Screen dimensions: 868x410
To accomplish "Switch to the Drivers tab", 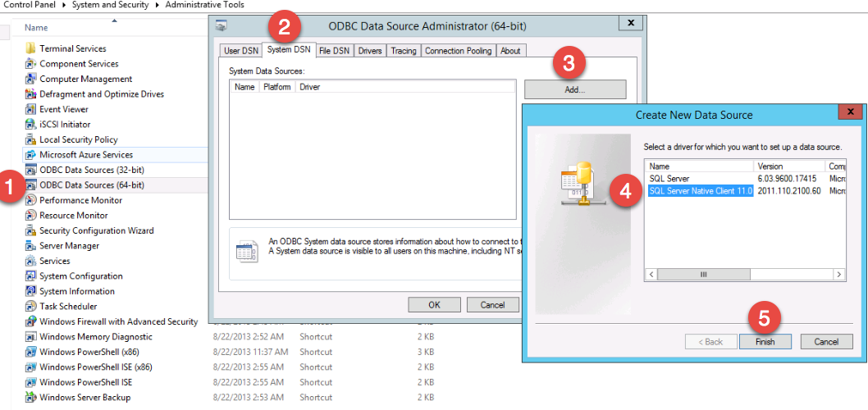I will pyautogui.click(x=370, y=51).
